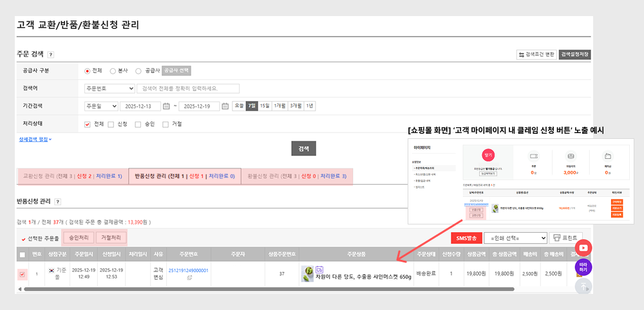Click the 배송완료 order status cell
The height and width of the screenshot is (310, 644).
(426, 273)
